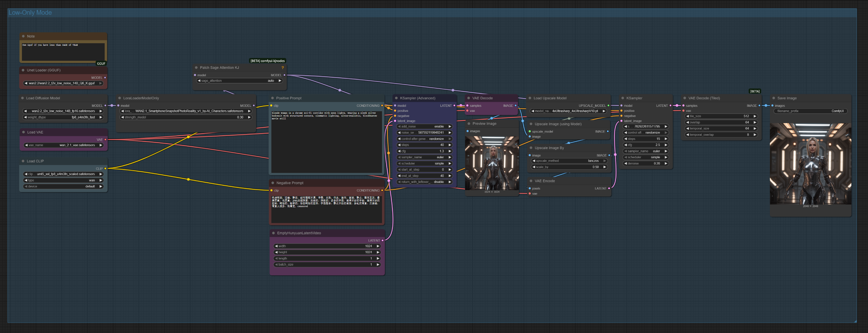
Task: Collapse the KSampler (Advanced) node dot
Action: [x=397, y=98]
